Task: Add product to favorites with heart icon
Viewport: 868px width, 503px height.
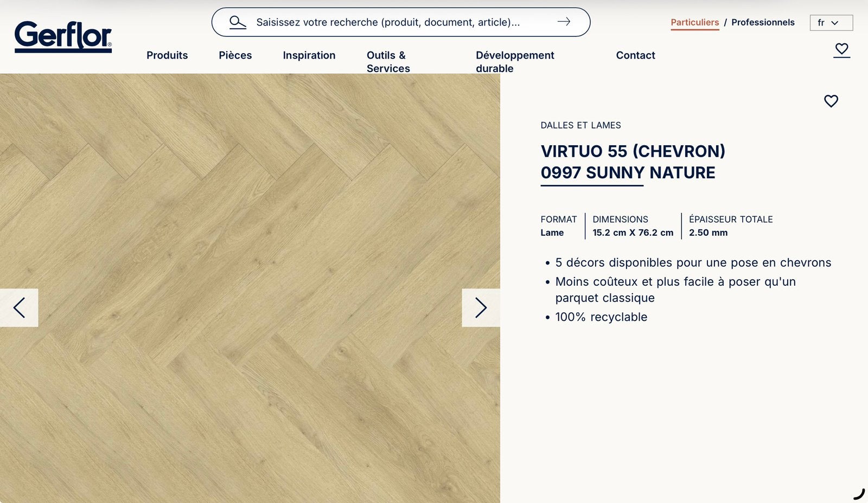Action: [x=831, y=101]
